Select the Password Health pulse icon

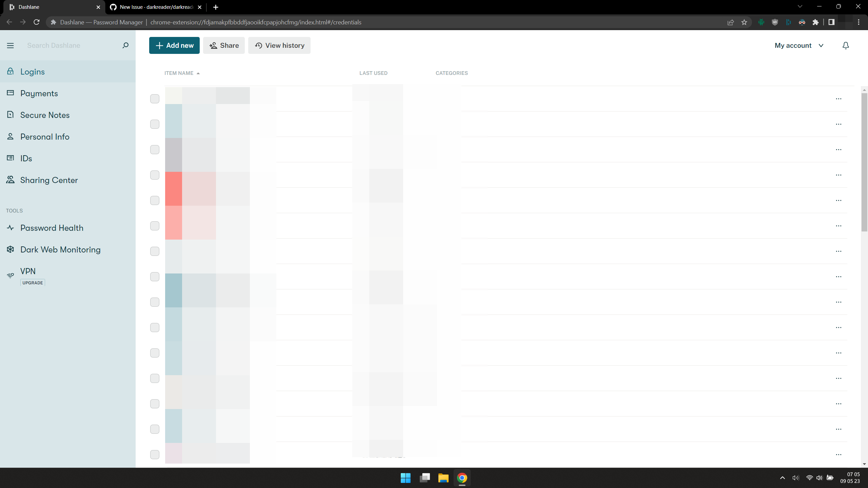10,227
